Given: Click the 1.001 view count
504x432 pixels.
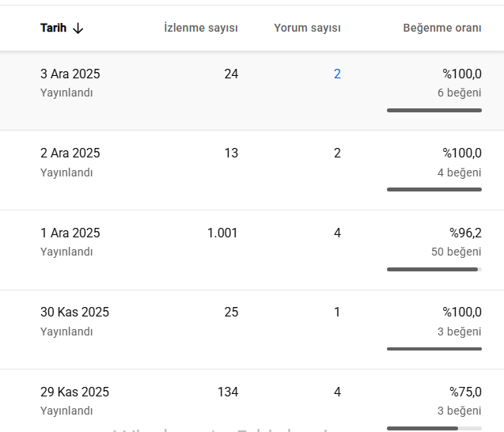Looking at the screenshot, I should tap(222, 233).
